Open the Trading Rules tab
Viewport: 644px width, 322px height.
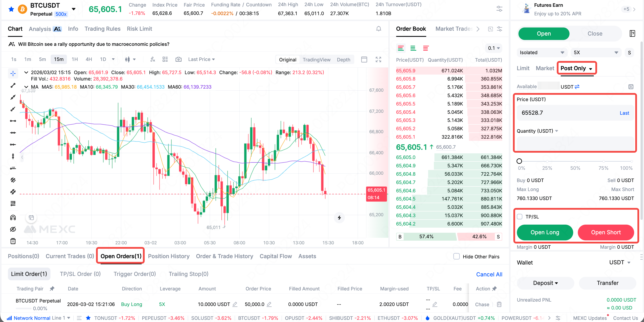pyautogui.click(x=102, y=29)
